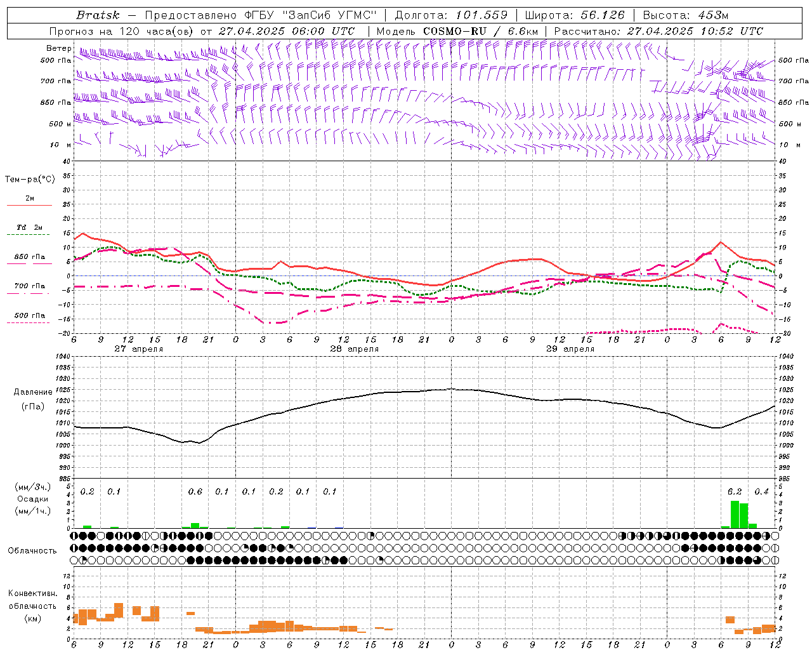Click the "Конвективн." convective cloud label
Image resolution: width=812 pixels, height=650 pixels.
(32, 594)
